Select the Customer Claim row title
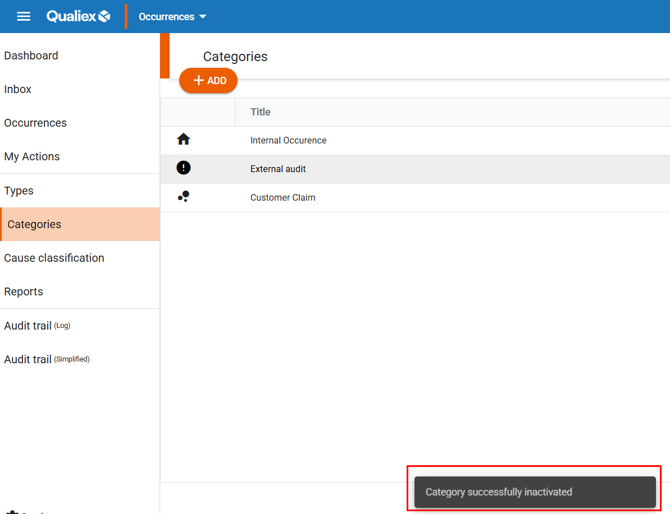The height and width of the screenshot is (514, 670). 283,198
